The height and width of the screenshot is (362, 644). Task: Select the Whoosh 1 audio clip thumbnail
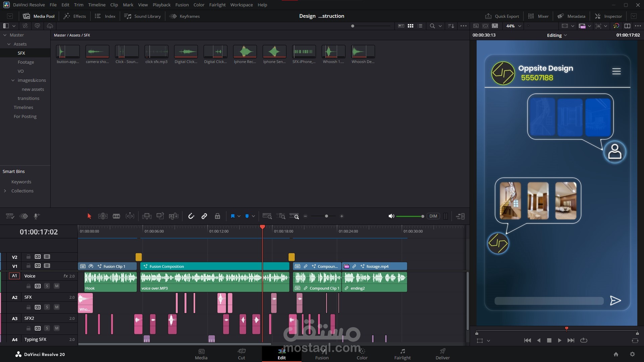click(333, 52)
